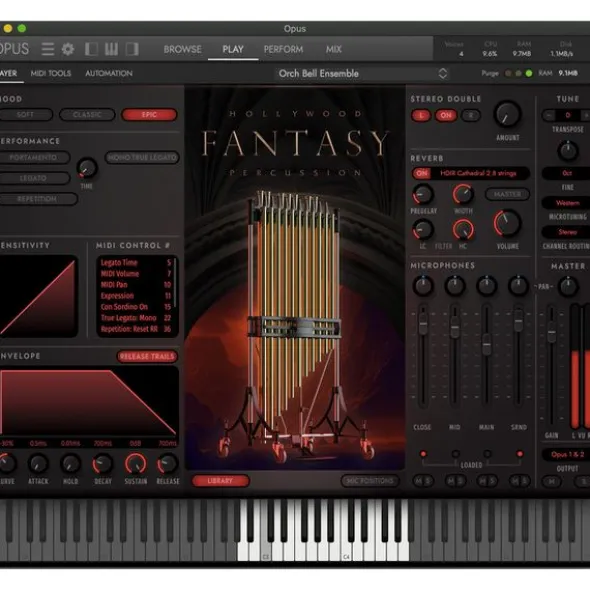Open Stereo channel routing dropdown
Image resolution: width=590 pixels, height=591 pixels.
point(567,232)
